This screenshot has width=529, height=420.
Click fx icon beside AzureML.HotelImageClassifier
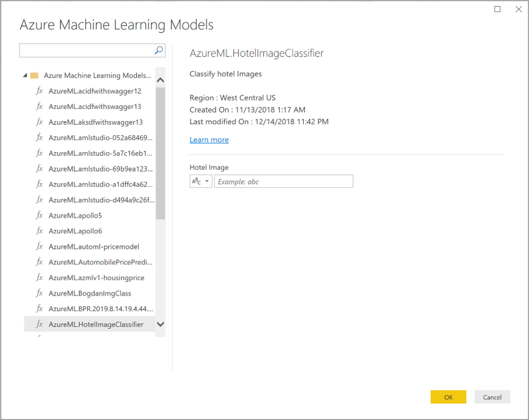pos(40,324)
